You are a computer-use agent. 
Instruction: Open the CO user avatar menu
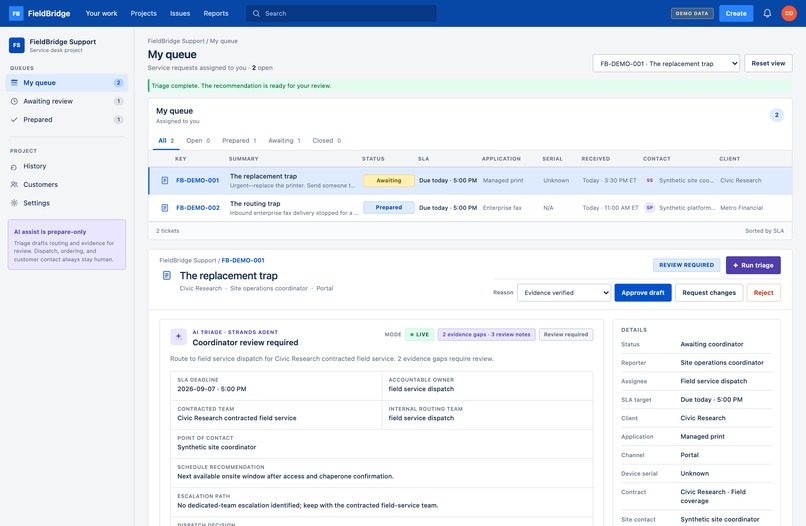[x=789, y=13]
